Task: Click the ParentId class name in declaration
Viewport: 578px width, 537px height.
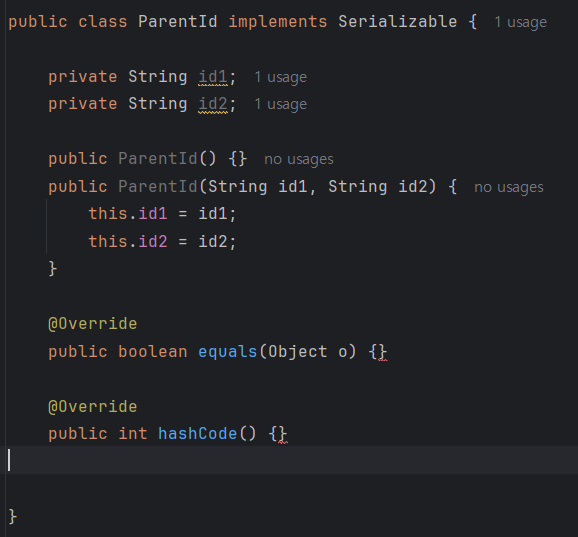Action: tap(178, 22)
